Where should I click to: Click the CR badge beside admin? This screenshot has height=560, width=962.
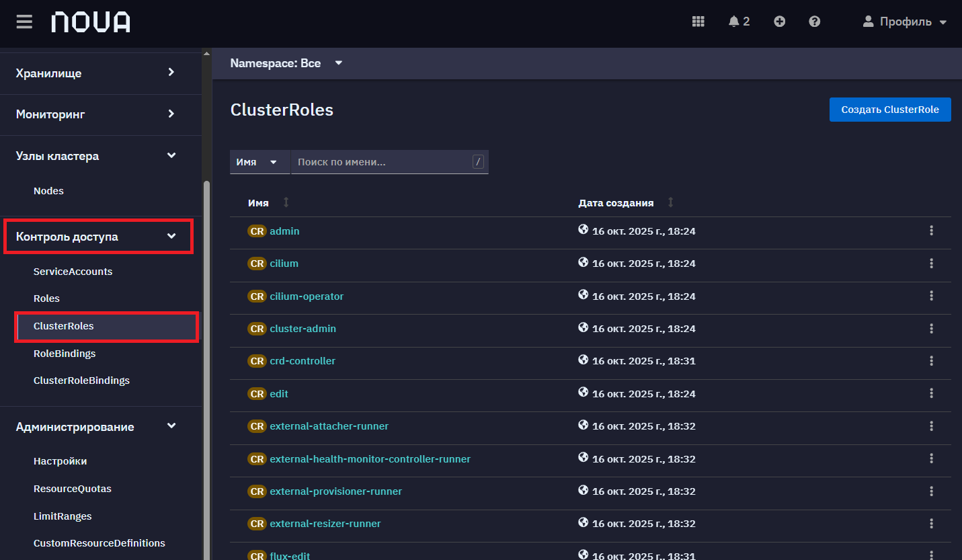click(x=257, y=231)
